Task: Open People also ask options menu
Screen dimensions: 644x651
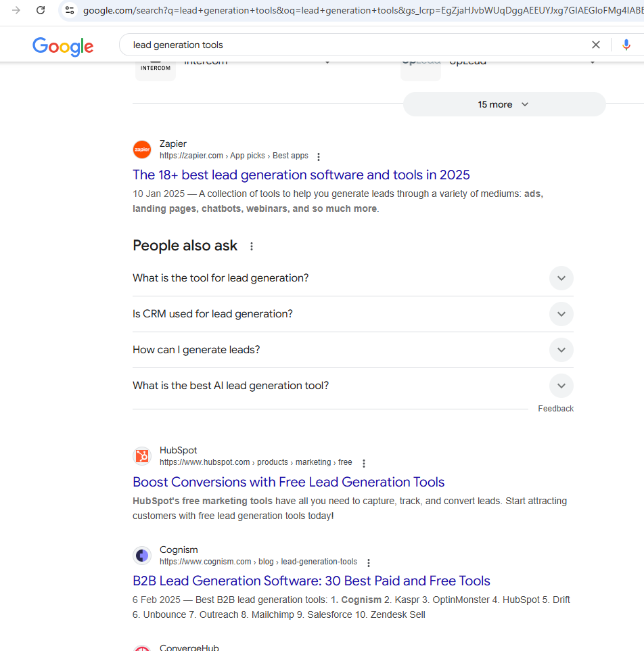Action: 252,246
